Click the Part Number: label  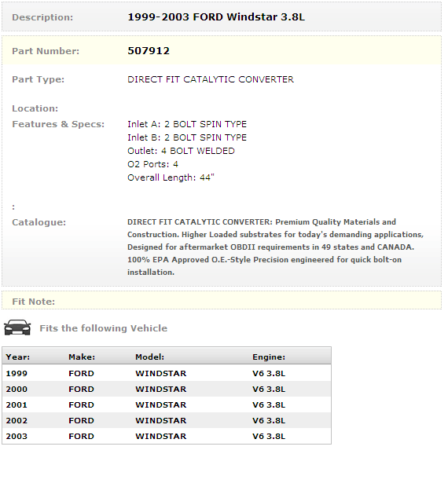[x=46, y=51]
